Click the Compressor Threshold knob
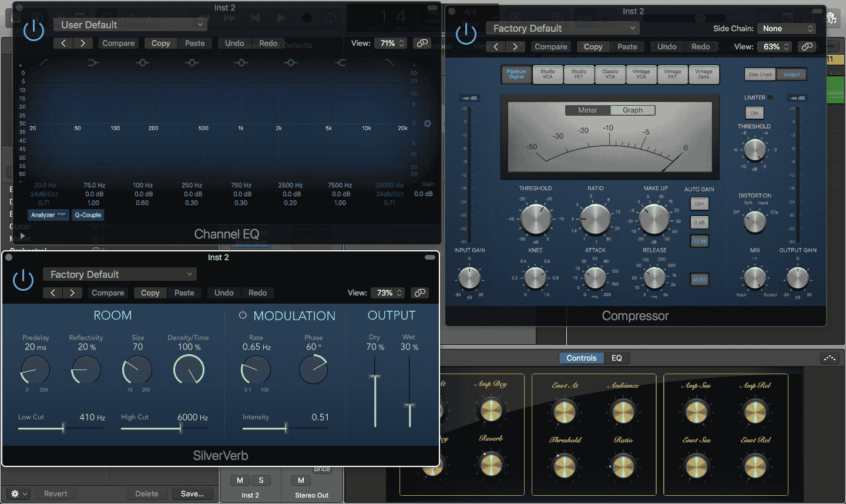The width and height of the screenshot is (846, 504). (535, 219)
